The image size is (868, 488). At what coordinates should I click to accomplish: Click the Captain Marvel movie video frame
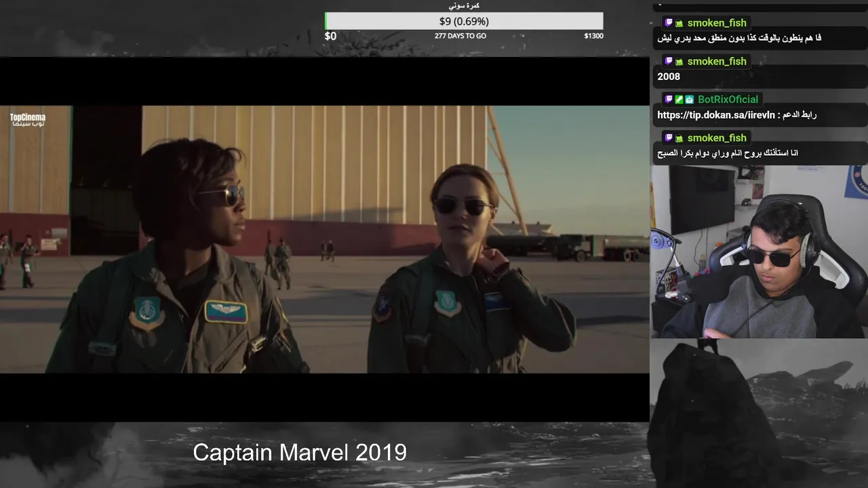coord(324,239)
